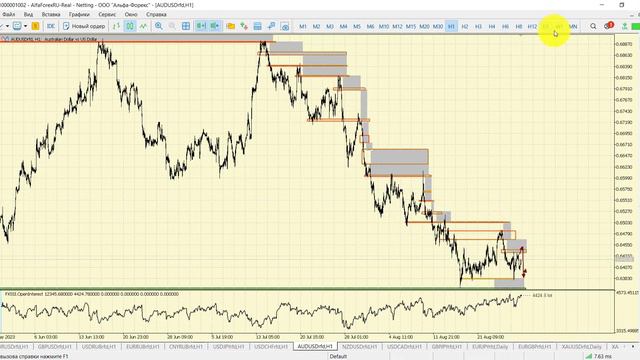Open the USDCHFrfd,H1 chart tab
640x360 pixels.
[x=271, y=347]
